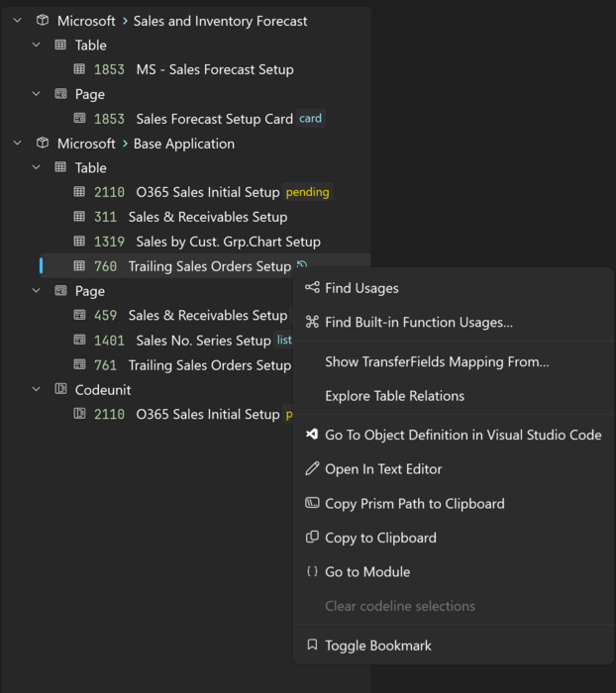Click Base Application package icon
The height and width of the screenshot is (693, 616).
pyautogui.click(x=43, y=144)
